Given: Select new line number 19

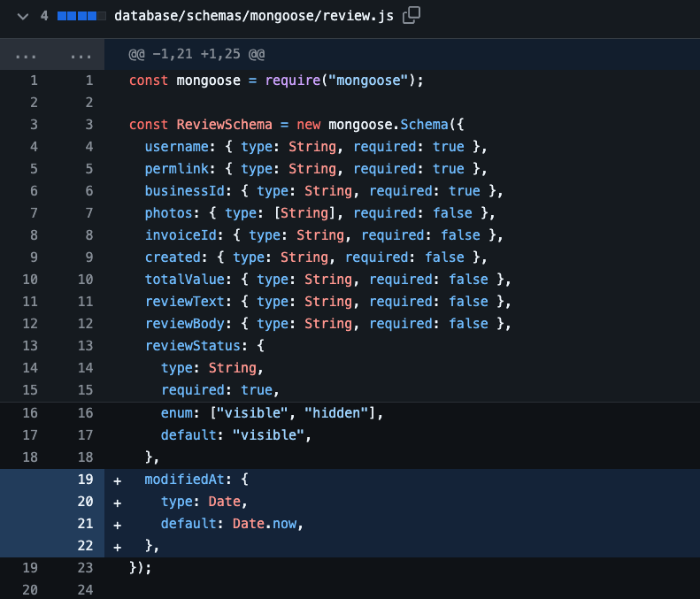Looking at the screenshot, I should [85, 480].
